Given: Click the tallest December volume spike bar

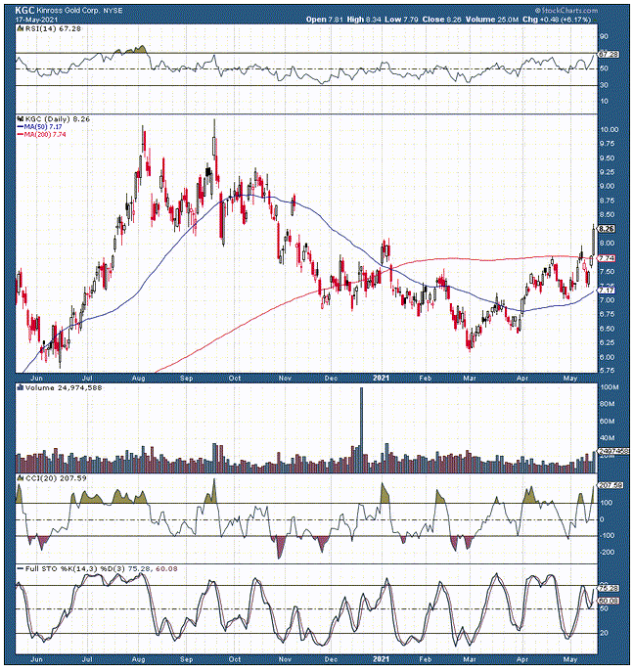Looking at the screenshot, I should click(361, 429).
